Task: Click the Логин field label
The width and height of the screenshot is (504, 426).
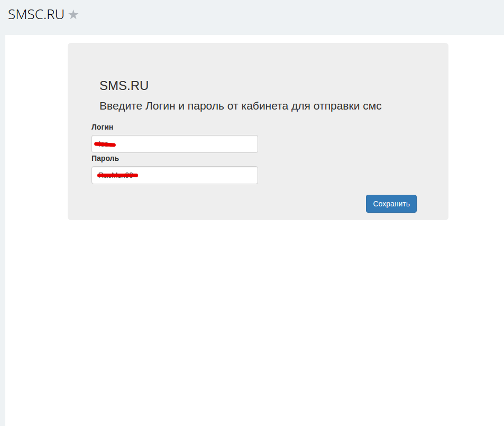Action: point(102,127)
